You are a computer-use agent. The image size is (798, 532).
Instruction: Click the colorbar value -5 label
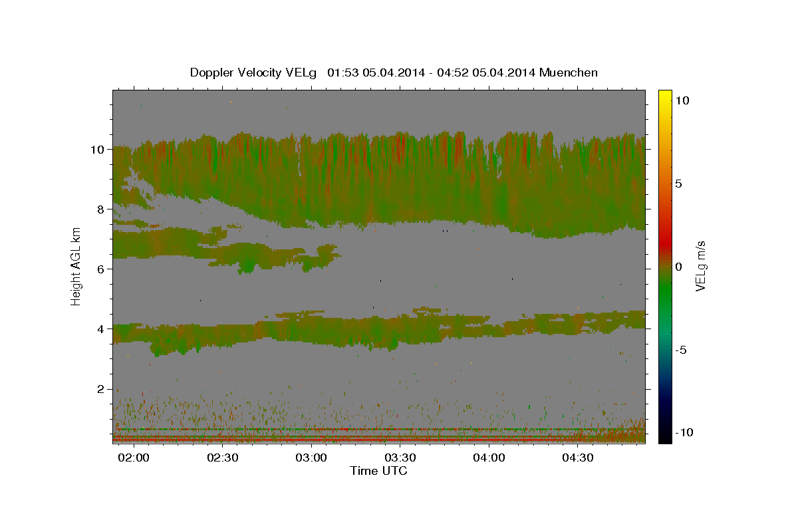pyautogui.click(x=681, y=350)
